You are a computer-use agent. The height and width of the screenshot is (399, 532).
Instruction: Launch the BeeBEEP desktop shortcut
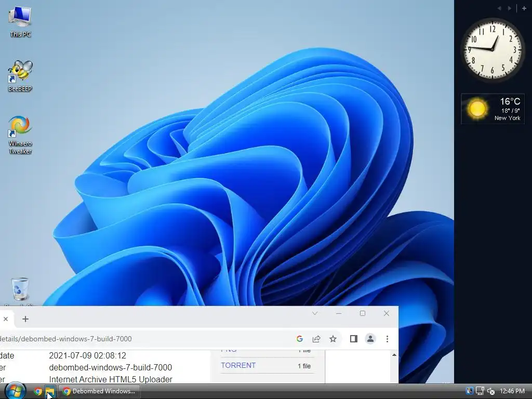[20, 76]
